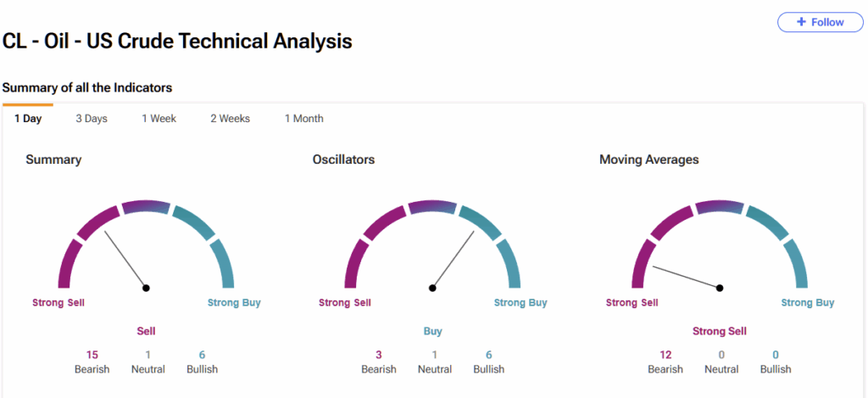
Task: Click the Oscillators gauge's Buy result label
Action: (x=432, y=331)
